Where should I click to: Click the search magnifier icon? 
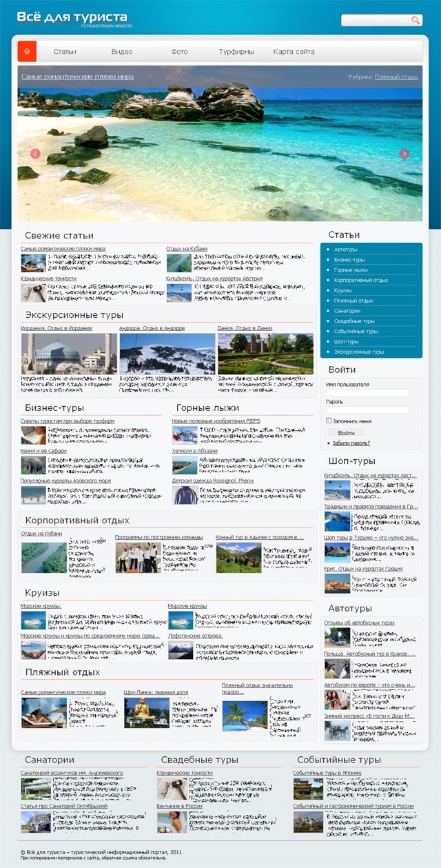[416, 20]
